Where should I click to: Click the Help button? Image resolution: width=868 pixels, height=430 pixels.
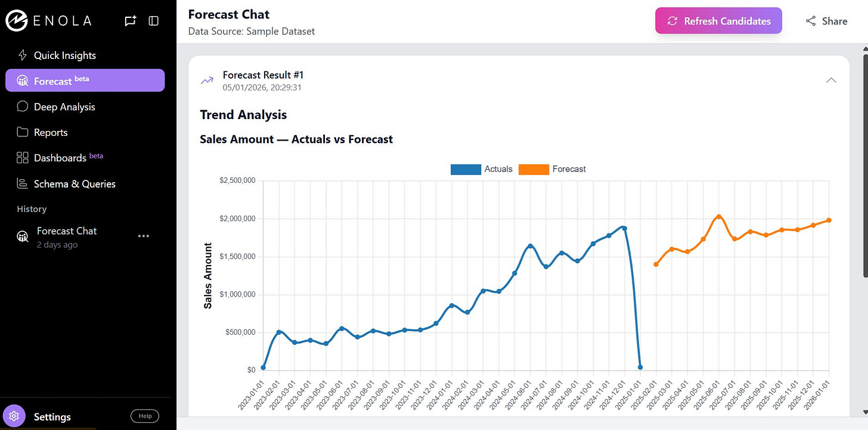click(144, 416)
